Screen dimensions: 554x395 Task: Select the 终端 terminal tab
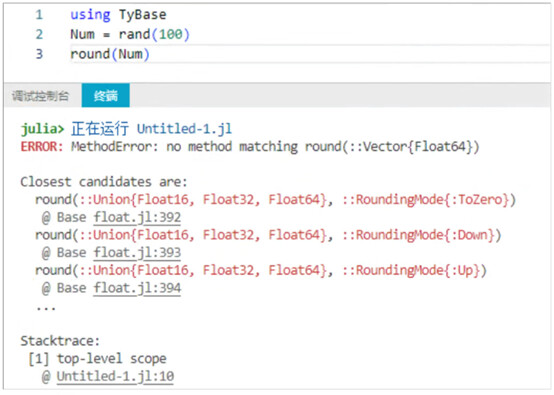tap(106, 95)
